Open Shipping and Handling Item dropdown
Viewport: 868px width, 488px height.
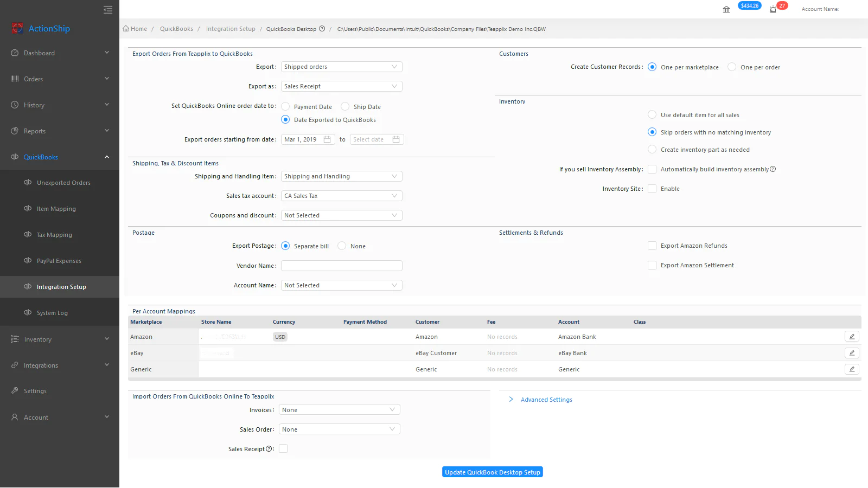coord(342,176)
